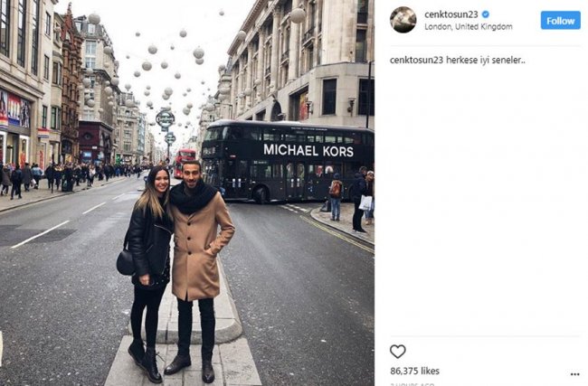Click the blue verified badge
The image size is (588, 386).
point(485,14)
